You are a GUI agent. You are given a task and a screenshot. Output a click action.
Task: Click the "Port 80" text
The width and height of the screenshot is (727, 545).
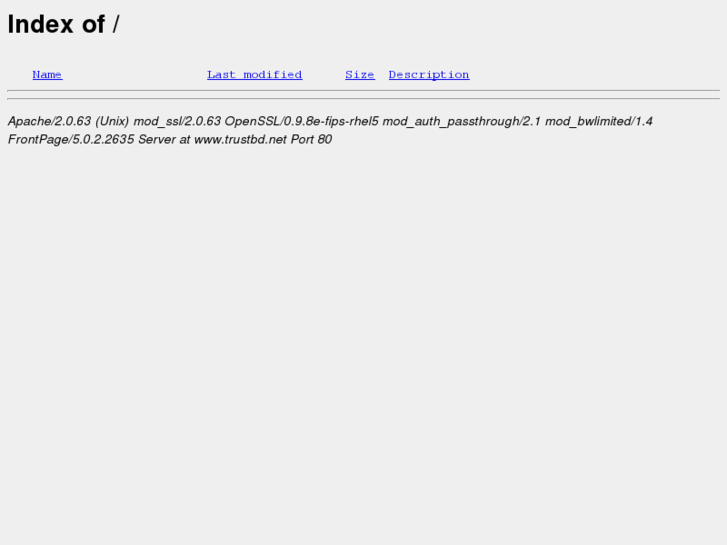[x=311, y=140]
